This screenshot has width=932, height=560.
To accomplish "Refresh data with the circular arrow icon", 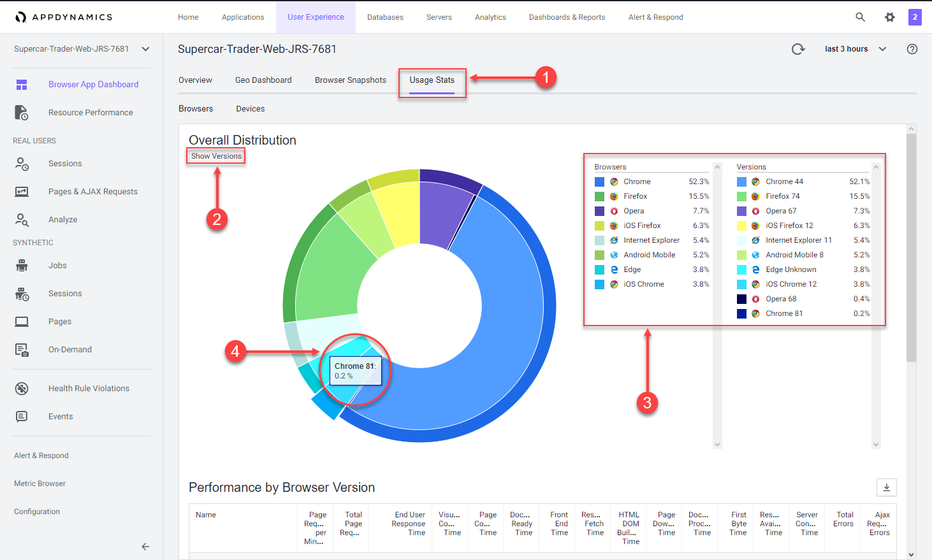I will tap(798, 49).
